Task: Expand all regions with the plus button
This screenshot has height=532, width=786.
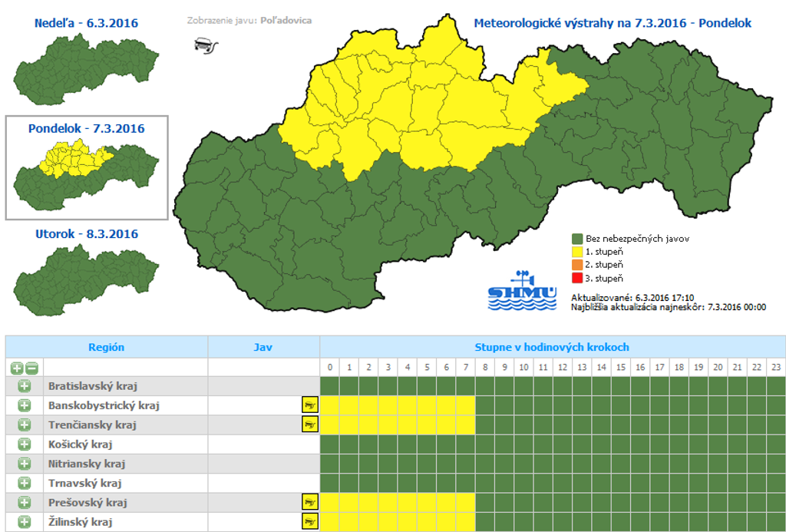Action: coord(17,367)
